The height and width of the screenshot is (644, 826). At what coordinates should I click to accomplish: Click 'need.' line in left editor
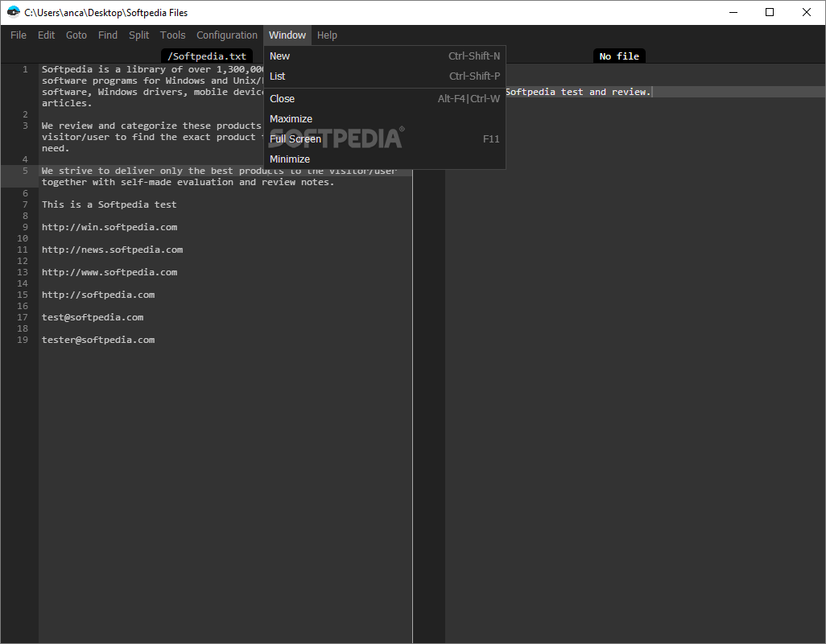pos(56,148)
